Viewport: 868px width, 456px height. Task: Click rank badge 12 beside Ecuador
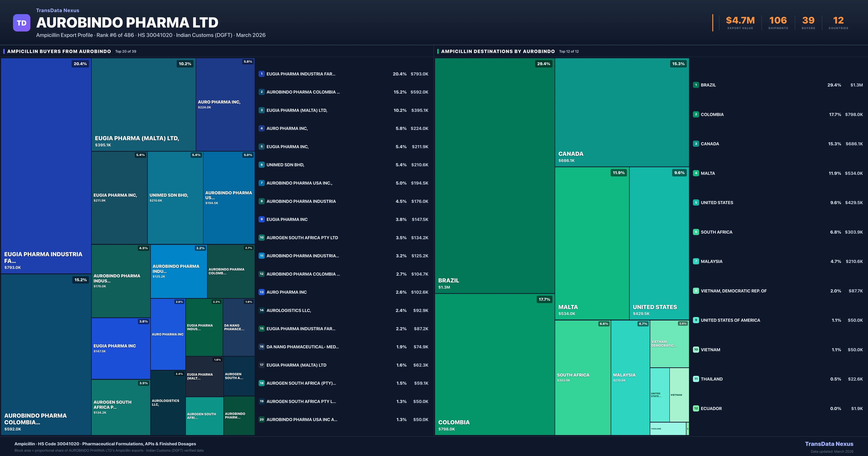click(696, 408)
